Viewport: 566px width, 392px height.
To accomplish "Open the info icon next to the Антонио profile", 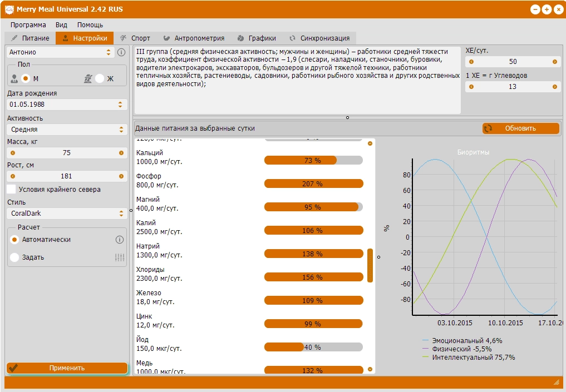I will [x=121, y=52].
